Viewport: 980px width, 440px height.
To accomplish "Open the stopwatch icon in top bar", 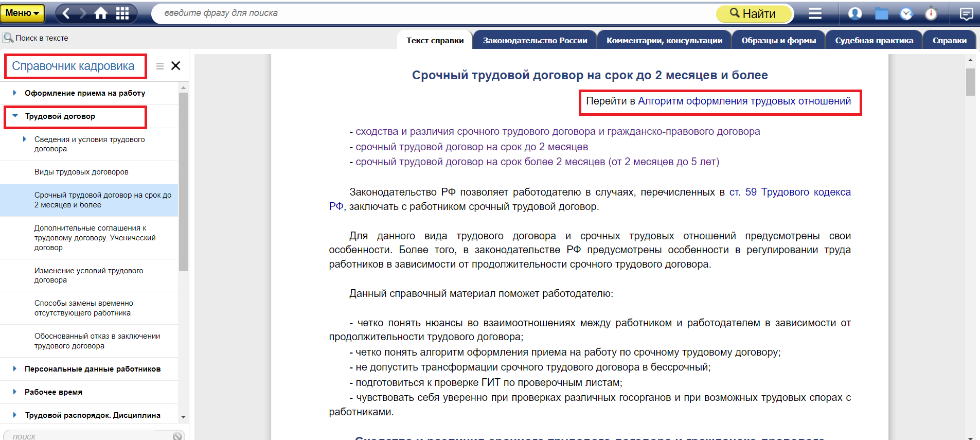I will (931, 13).
